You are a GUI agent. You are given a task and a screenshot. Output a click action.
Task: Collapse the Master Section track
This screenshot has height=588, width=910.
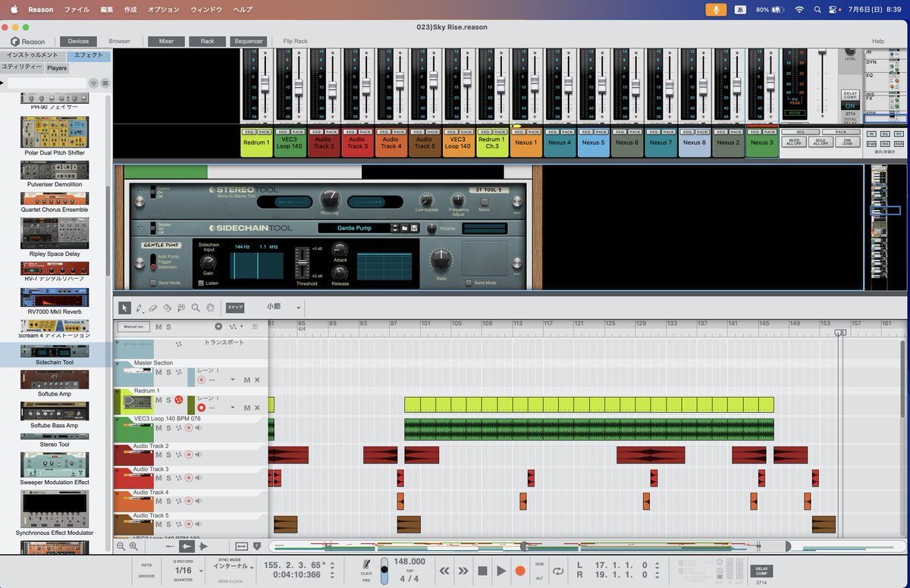(118, 364)
